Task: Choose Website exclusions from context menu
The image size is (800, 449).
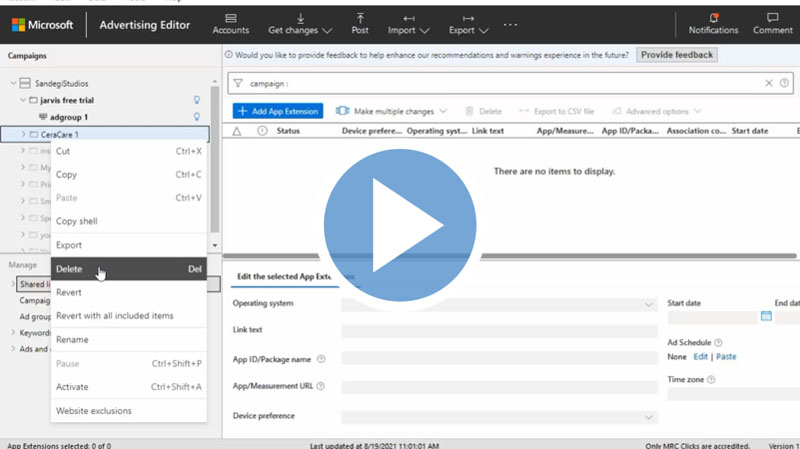Action: tap(129, 411)
